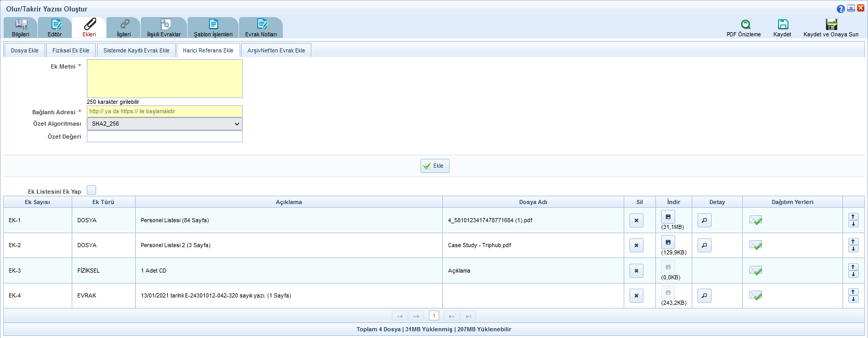This screenshot has height=338, width=868.
Task: Click Kaydet ve Onaya Sun icon
Action: 831,24
